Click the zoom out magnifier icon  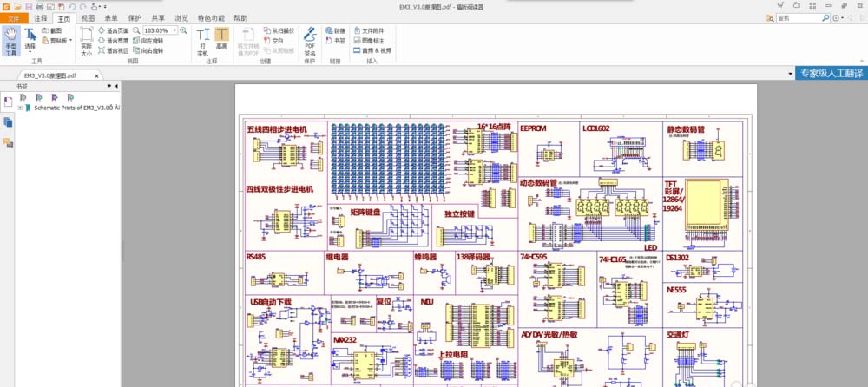137,30
